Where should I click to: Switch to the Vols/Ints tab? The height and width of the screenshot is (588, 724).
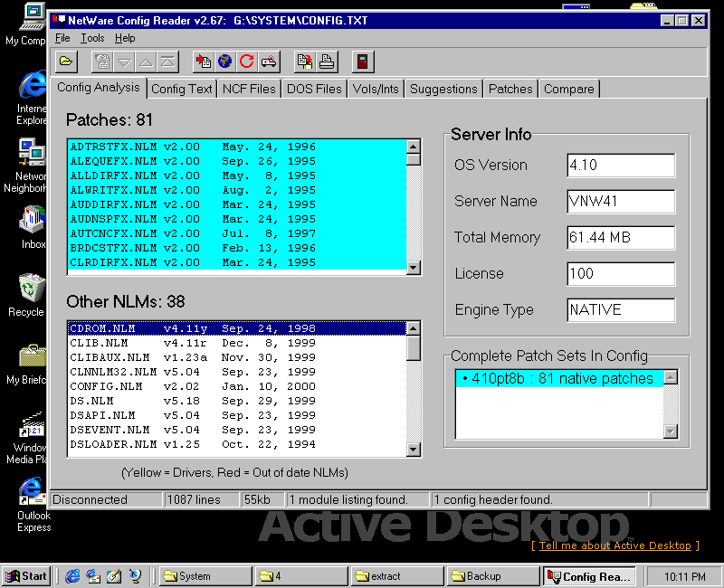(376, 89)
